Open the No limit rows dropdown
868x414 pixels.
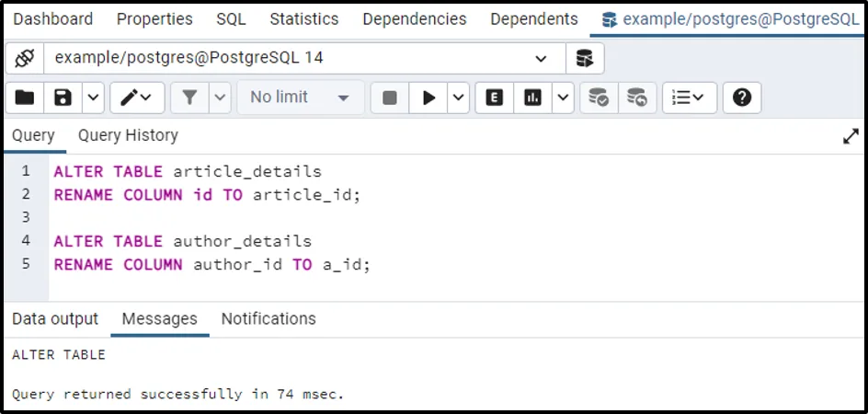point(301,98)
